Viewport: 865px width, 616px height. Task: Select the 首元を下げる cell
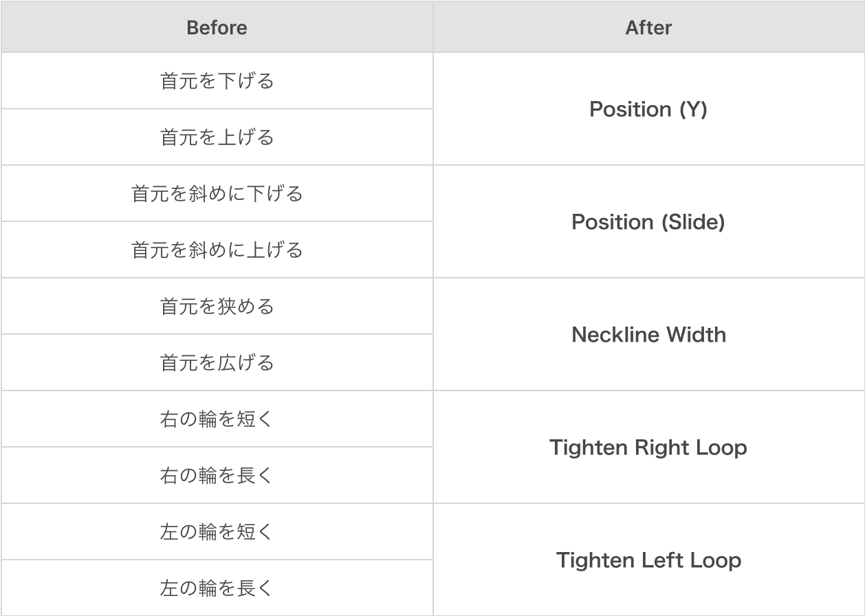[217, 80]
